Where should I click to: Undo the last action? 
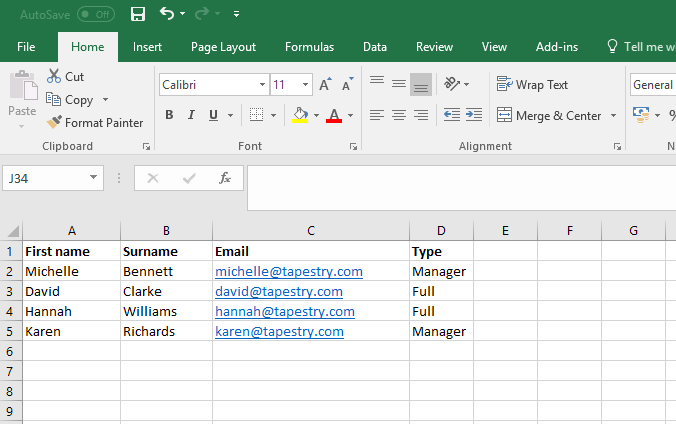(x=167, y=13)
